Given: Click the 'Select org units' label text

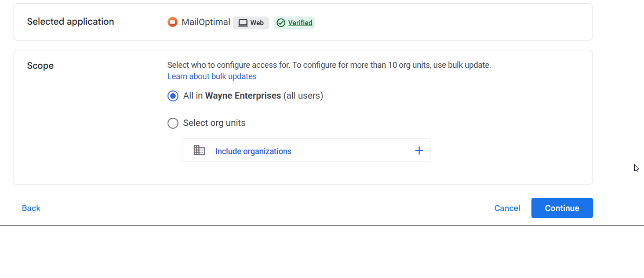Looking at the screenshot, I should coord(214,123).
